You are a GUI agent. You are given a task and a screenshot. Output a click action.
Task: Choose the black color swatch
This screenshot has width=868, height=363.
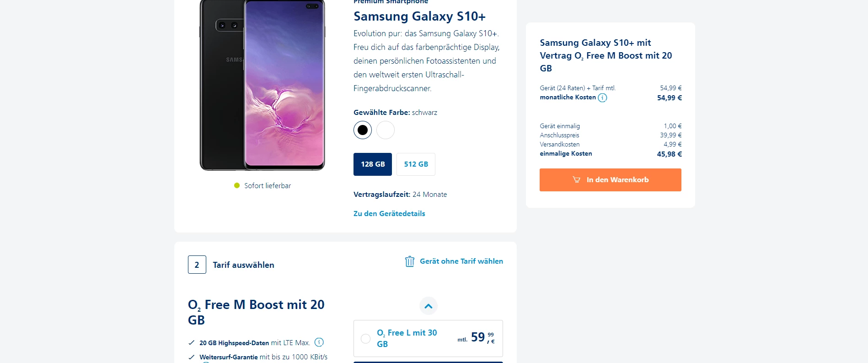(x=363, y=130)
